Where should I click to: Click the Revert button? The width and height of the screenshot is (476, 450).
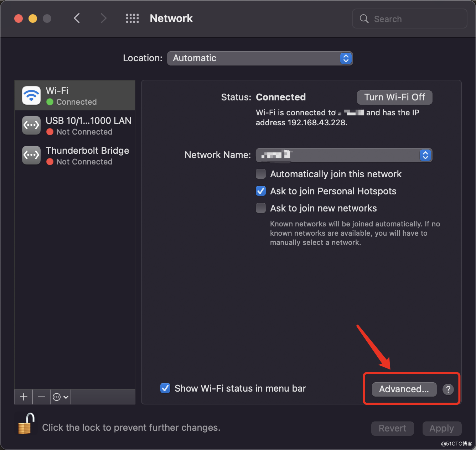point(392,428)
